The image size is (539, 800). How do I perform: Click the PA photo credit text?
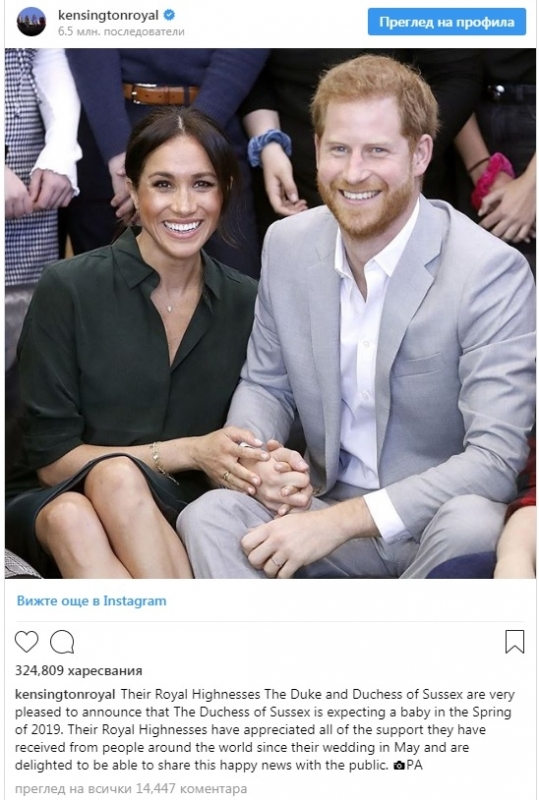click(415, 765)
